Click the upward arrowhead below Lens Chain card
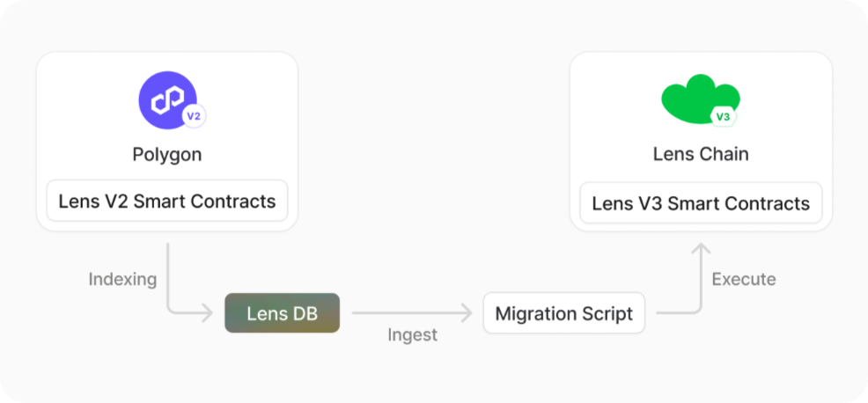This screenshot has height=403, width=868. (x=701, y=250)
